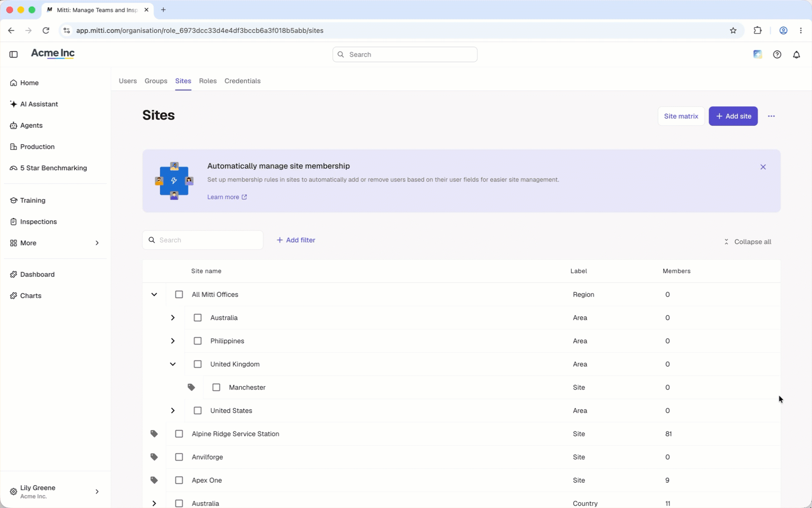Click the tag icon next to Apex One
Image resolution: width=812 pixels, height=508 pixels.
(154, 480)
